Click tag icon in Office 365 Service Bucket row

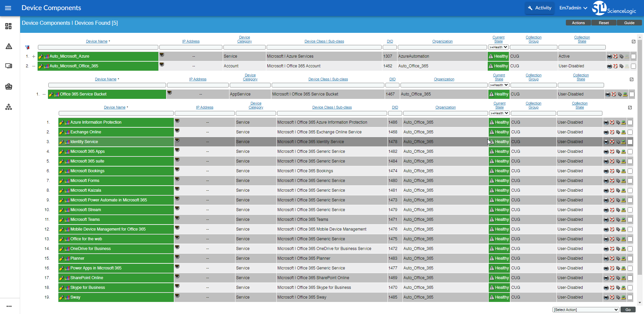click(620, 95)
